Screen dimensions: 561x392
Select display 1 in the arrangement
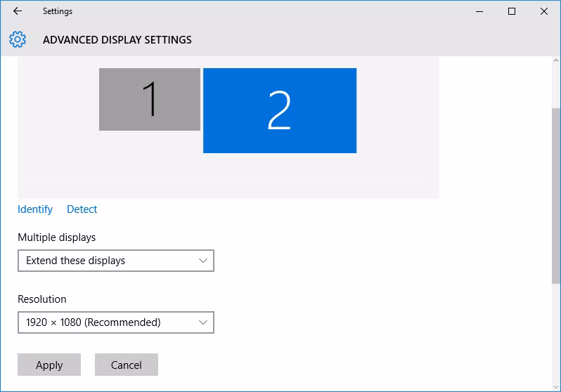[x=149, y=99]
